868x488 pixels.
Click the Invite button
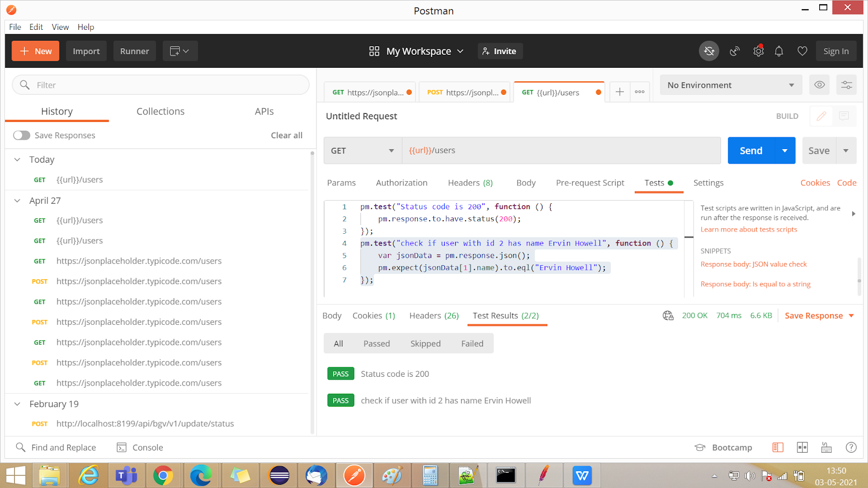click(499, 51)
